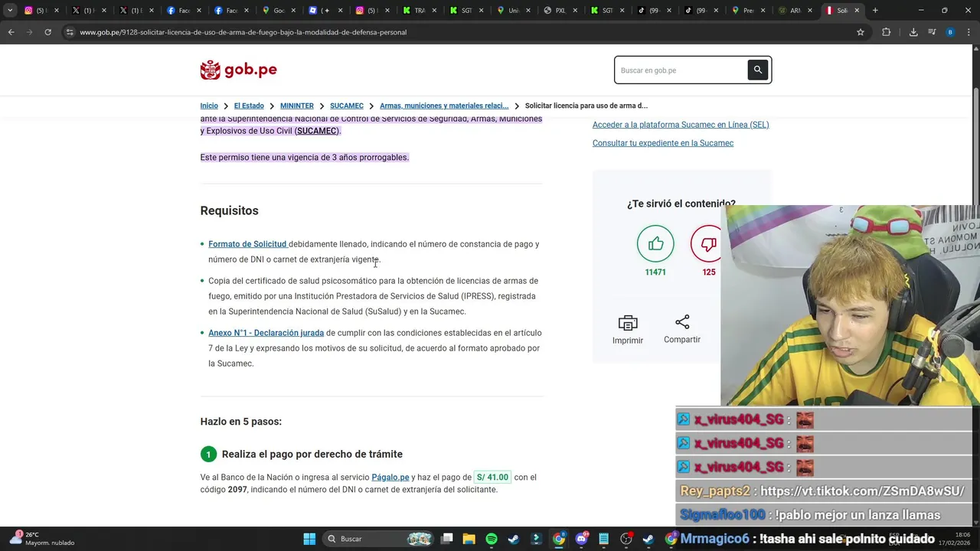Image resolution: width=980 pixels, height=551 pixels.
Task: Open 'Consultar tu expediente en la Sucamec' link
Action: coord(663,143)
